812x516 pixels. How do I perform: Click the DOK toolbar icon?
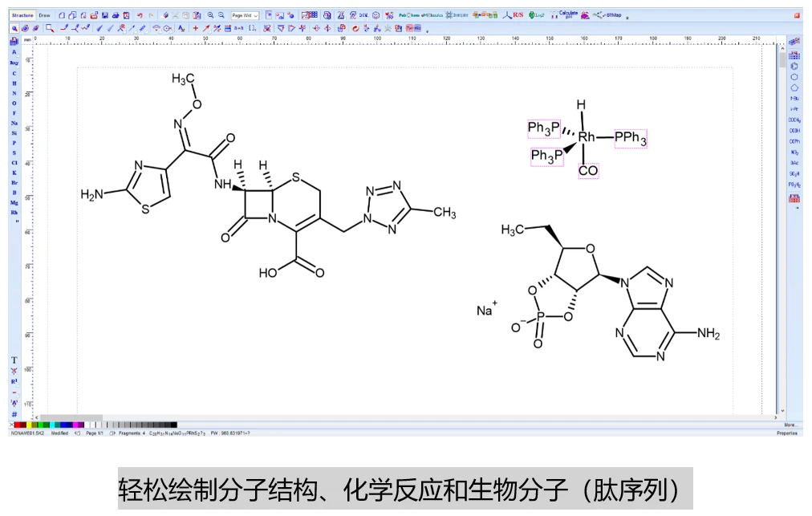click(x=363, y=15)
